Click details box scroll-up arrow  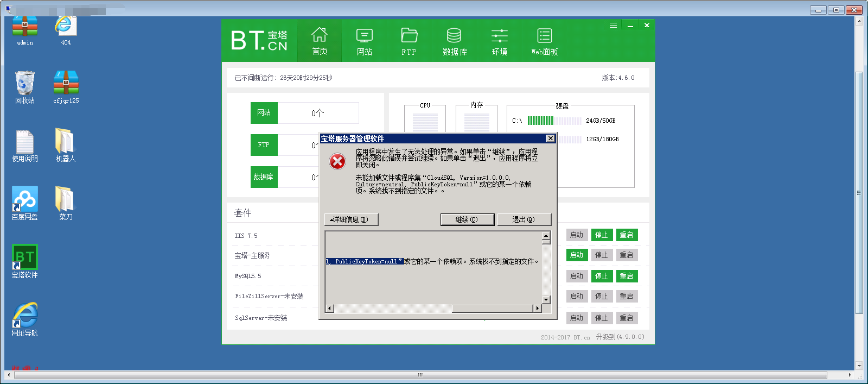click(546, 236)
